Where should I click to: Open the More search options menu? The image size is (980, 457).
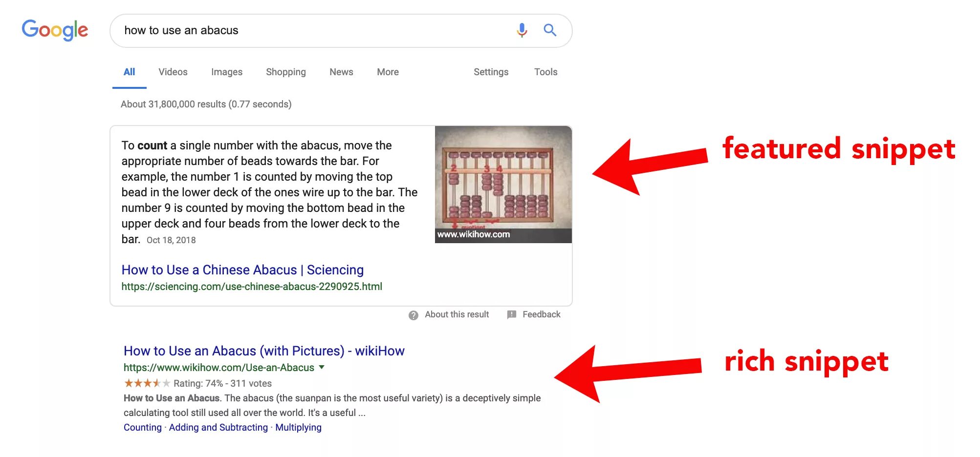388,72
